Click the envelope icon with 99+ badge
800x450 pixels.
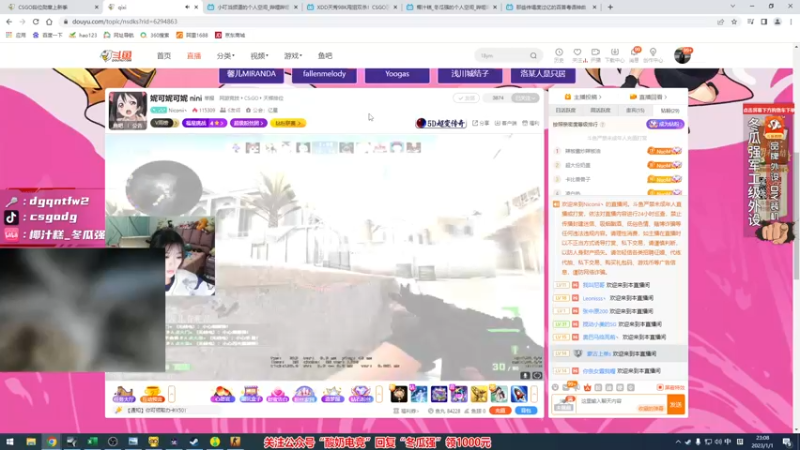click(x=567, y=387)
